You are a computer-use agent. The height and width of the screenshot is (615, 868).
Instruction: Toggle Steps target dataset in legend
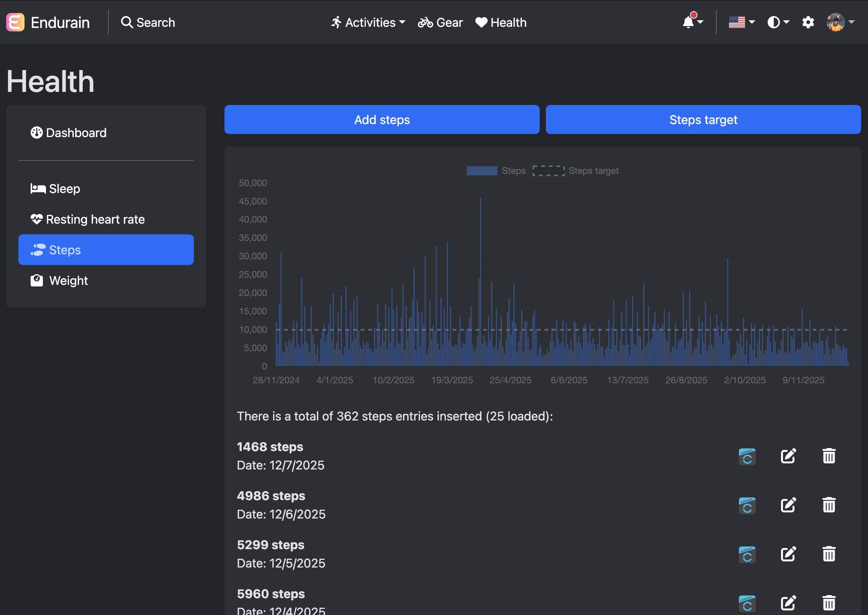575,171
